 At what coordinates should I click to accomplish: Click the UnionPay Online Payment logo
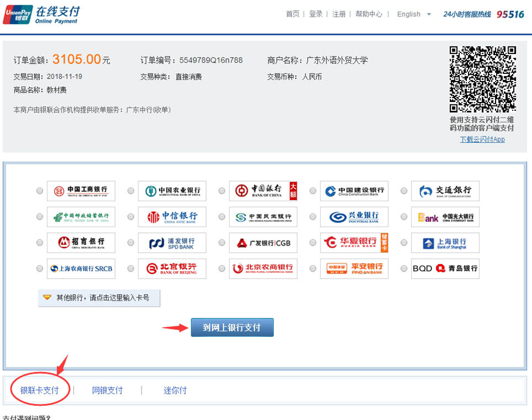point(41,15)
